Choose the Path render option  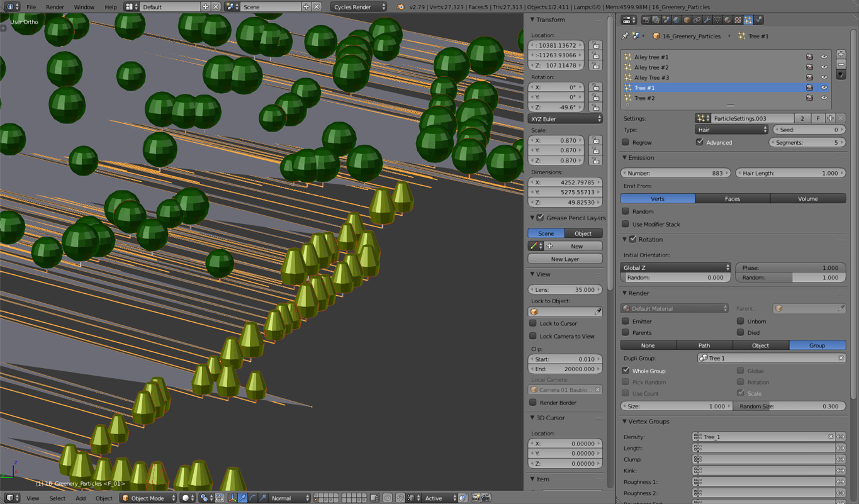pos(704,345)
